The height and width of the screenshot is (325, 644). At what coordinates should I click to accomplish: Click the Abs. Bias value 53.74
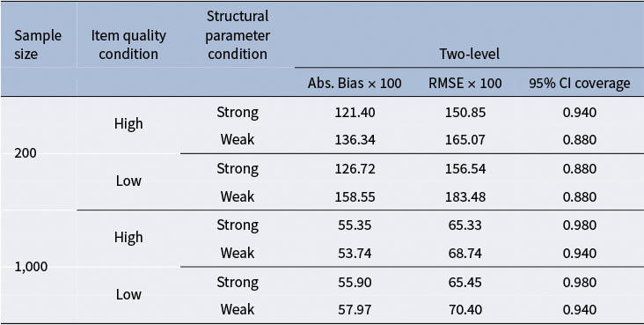coord(355,253)
